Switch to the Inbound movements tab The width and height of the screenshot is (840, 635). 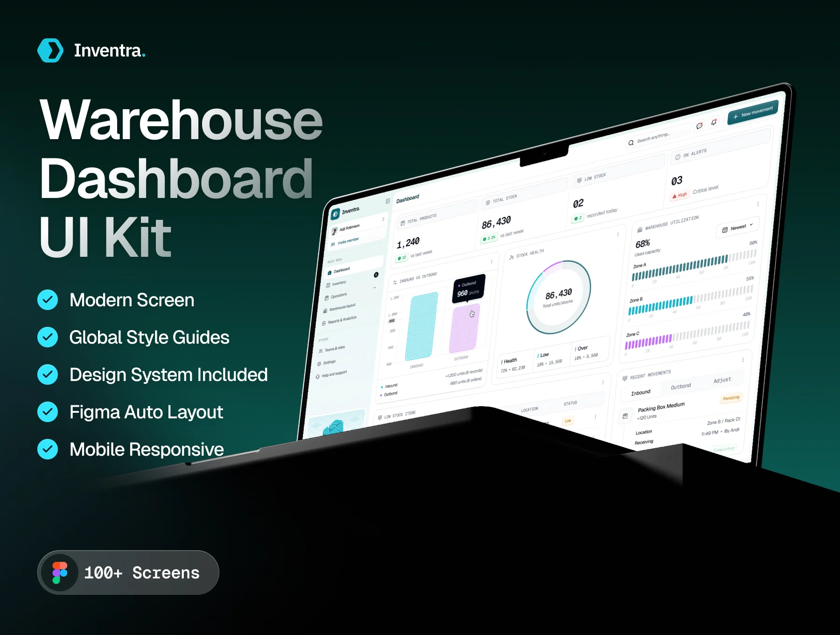pyautogui.click(x=640, y=392)
